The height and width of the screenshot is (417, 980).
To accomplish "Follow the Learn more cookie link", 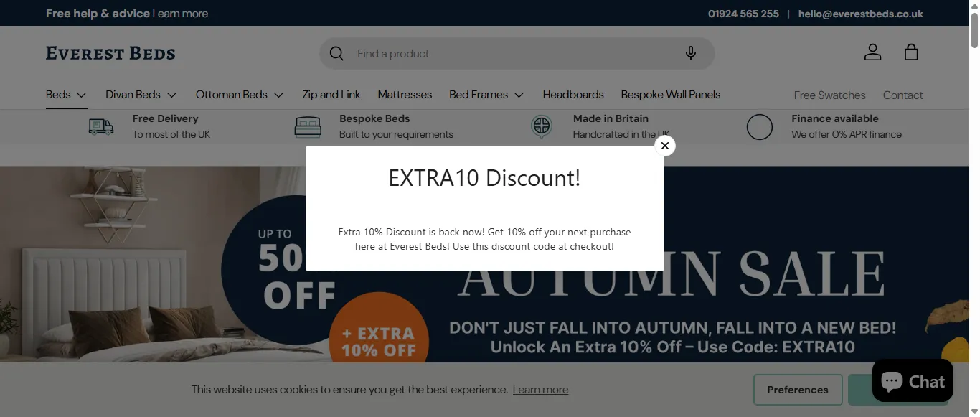I will click(540, 390).
